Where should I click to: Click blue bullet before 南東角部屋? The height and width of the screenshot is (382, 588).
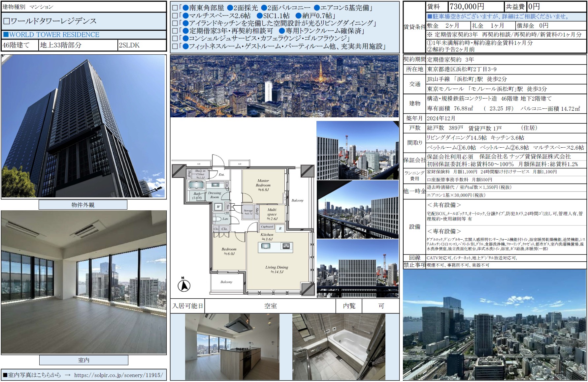(185, 8)
